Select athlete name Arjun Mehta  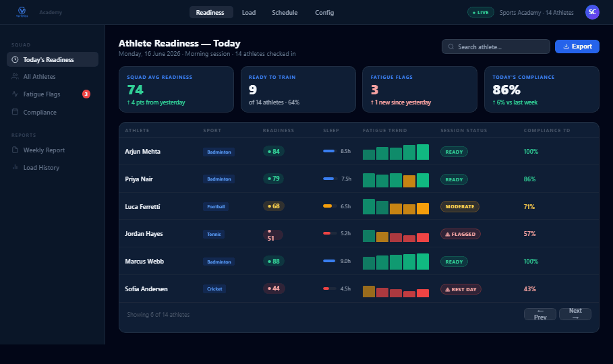point(143,151)
